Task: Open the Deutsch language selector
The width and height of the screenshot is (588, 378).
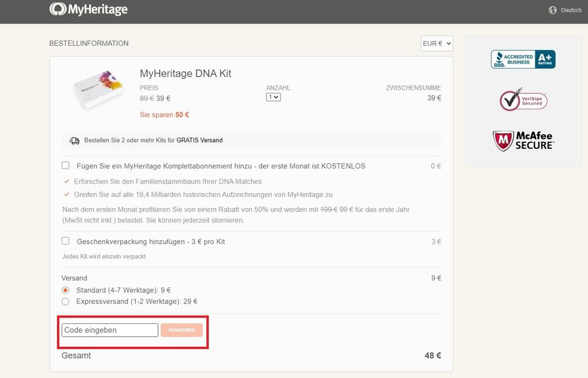Action: coord(571,10)
